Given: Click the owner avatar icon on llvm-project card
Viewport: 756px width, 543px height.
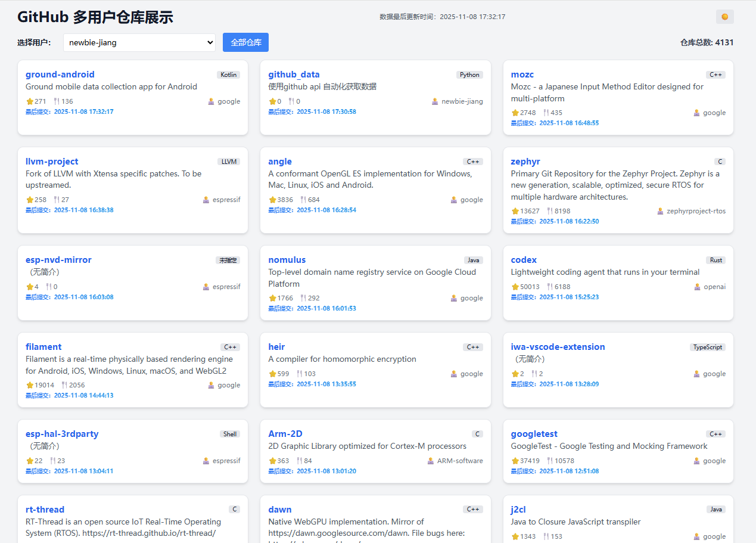Looking at the screenshot, I should click(x=206, y=200).
